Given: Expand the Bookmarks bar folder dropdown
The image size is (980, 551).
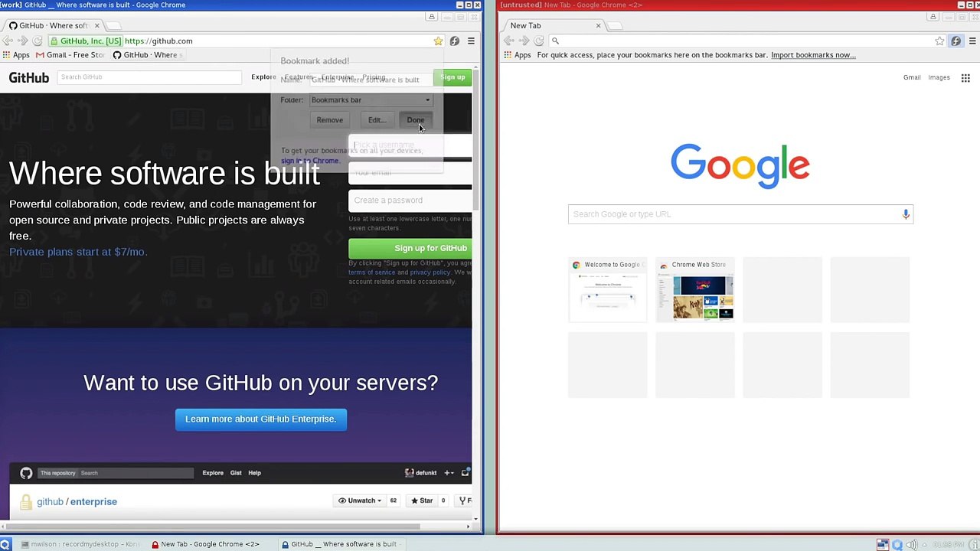Looking at the screenshot, I should (371, 100).
